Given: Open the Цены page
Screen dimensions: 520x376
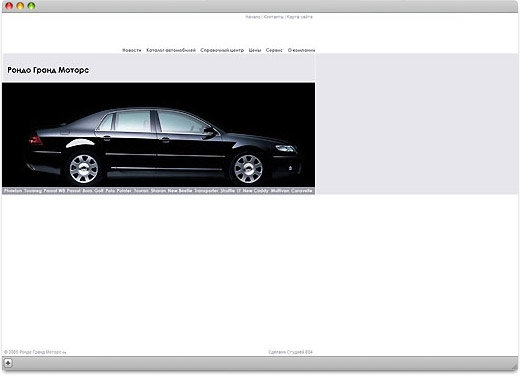Looking at the screenshot, I should (255, 50).
